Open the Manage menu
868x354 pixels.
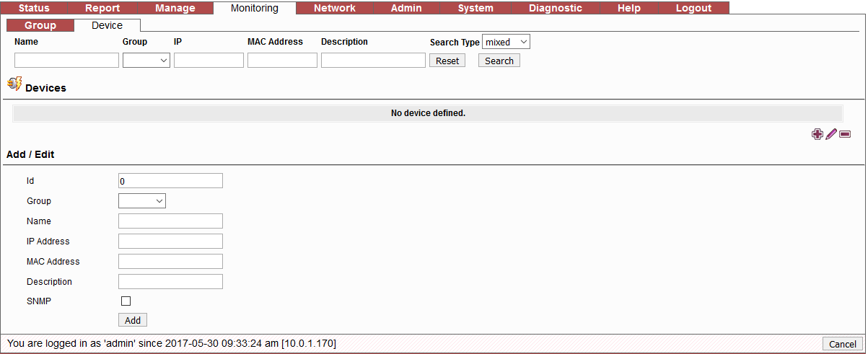(x=175, y=9)
